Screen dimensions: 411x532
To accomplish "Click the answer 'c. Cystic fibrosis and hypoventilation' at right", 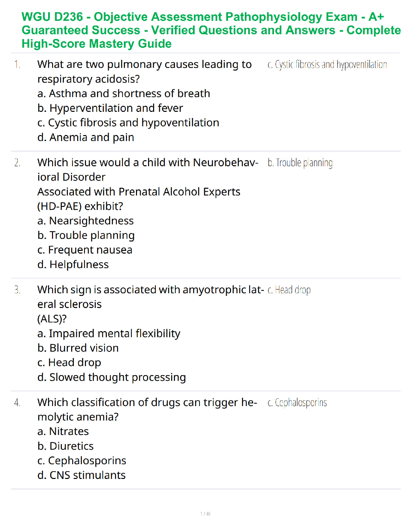I will pyautogui.click(x=327, y=64).
